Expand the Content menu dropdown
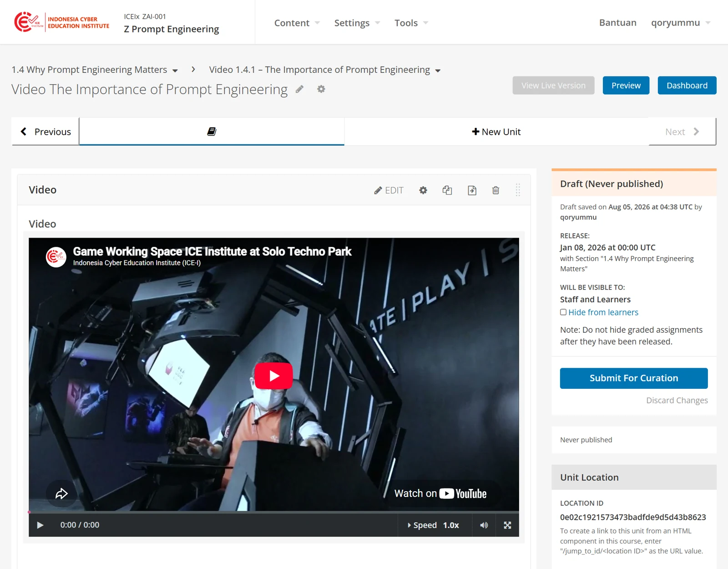 297,23
